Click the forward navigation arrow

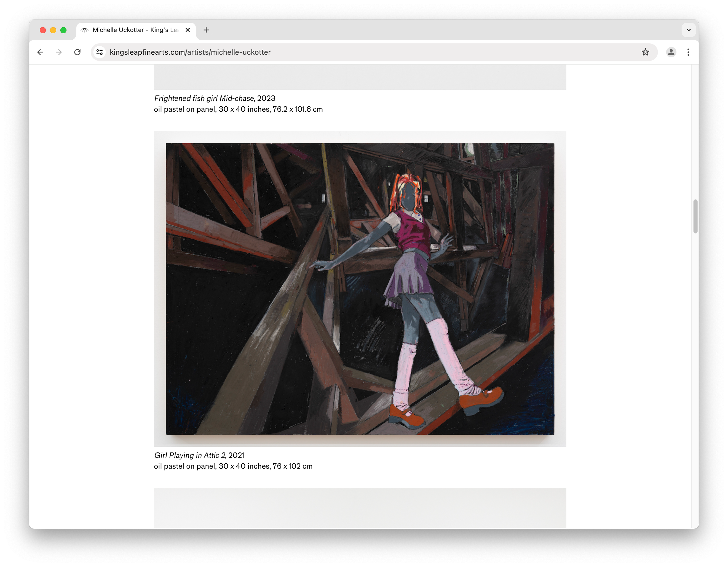pyautogui.click(x=59, y=52)
